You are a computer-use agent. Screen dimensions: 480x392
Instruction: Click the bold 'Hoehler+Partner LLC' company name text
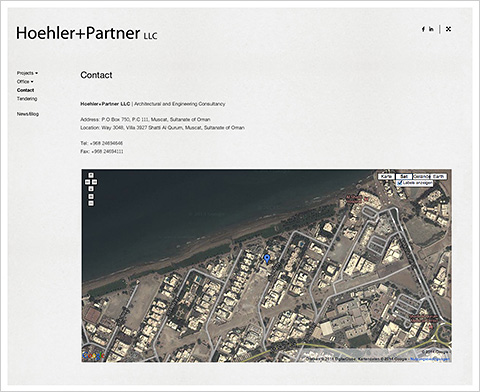click(105, 104)
